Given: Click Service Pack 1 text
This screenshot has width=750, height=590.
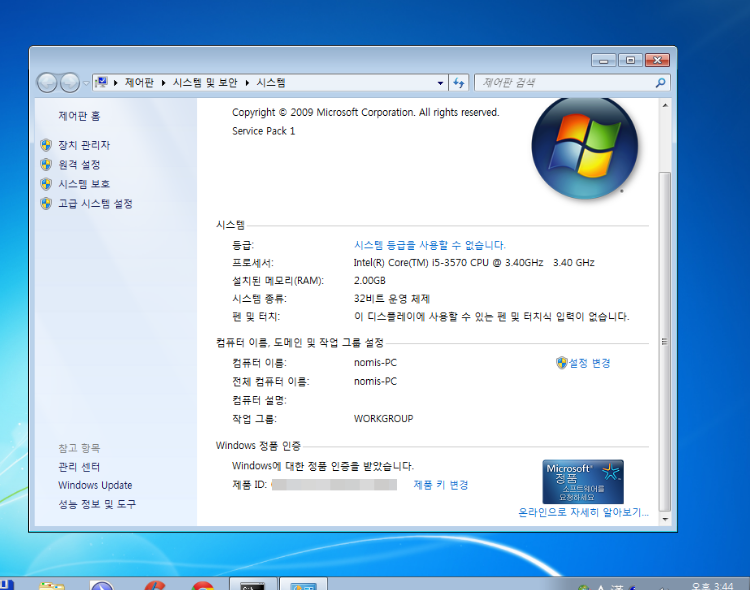Looking at the screenshot, I should point(264,131).
